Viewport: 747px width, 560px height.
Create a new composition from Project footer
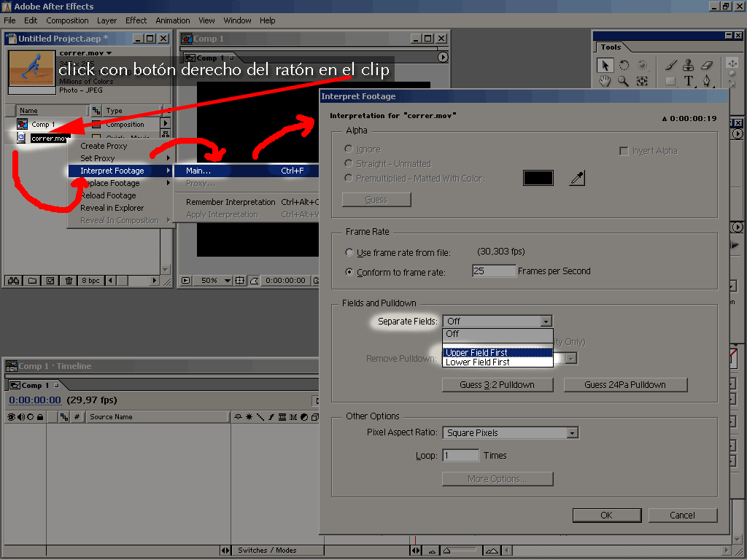(x=50, y=281)
